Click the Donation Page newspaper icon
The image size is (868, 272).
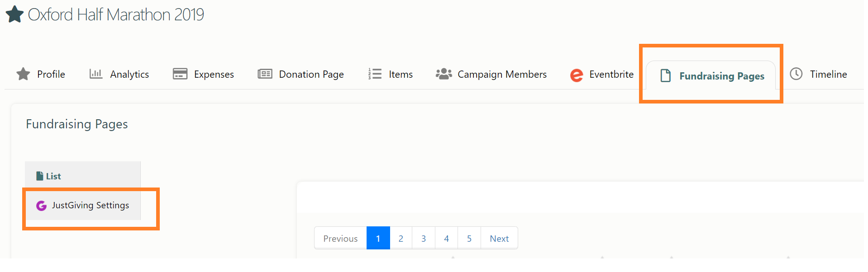click(265, 74)
